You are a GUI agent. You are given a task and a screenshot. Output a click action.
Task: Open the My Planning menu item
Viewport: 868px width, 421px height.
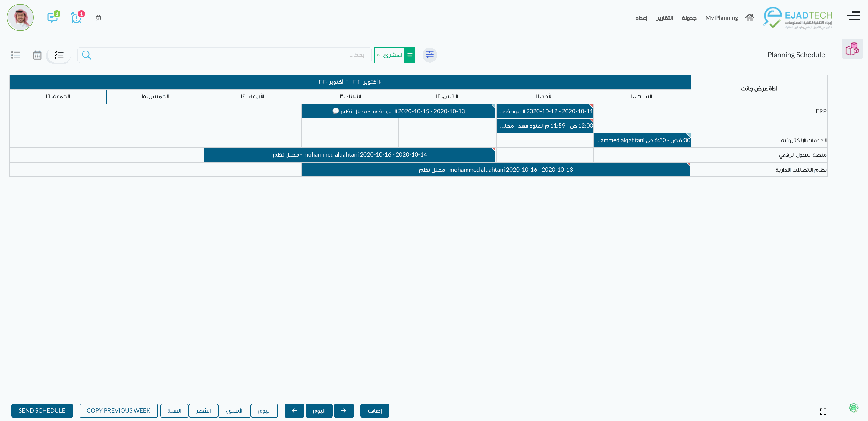(x=722, y=18)
